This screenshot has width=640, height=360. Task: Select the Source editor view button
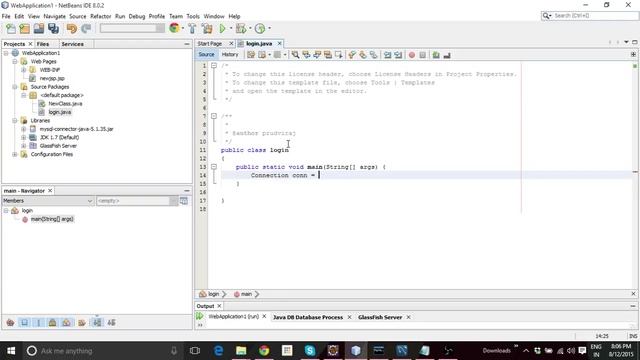(x=206, y=55)
